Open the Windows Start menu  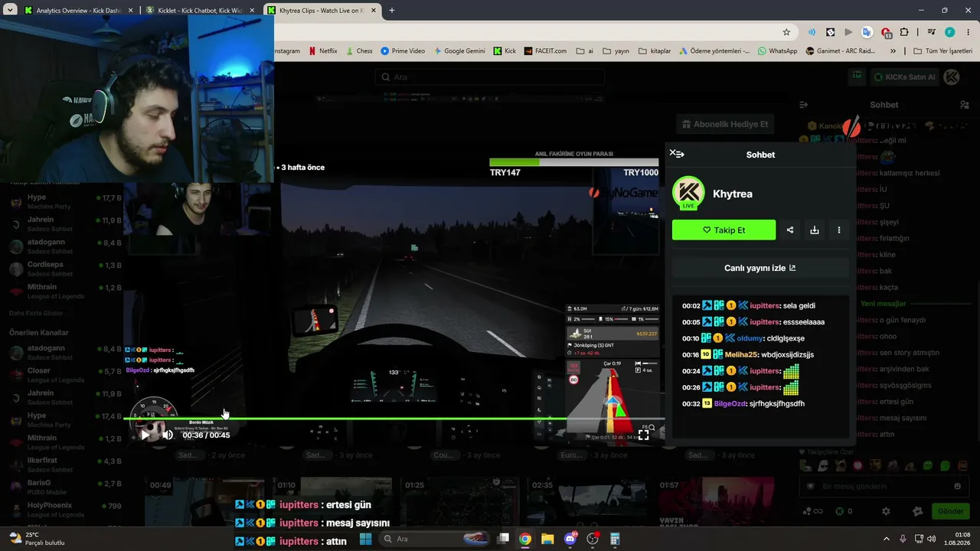365,539
